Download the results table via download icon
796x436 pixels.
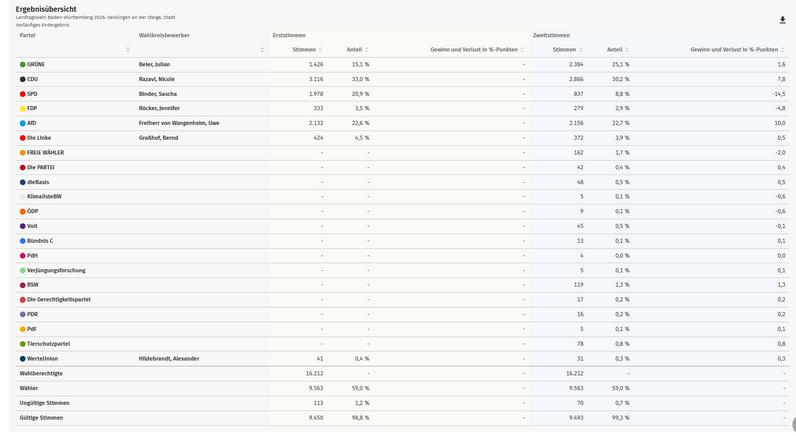coord(782,20)
